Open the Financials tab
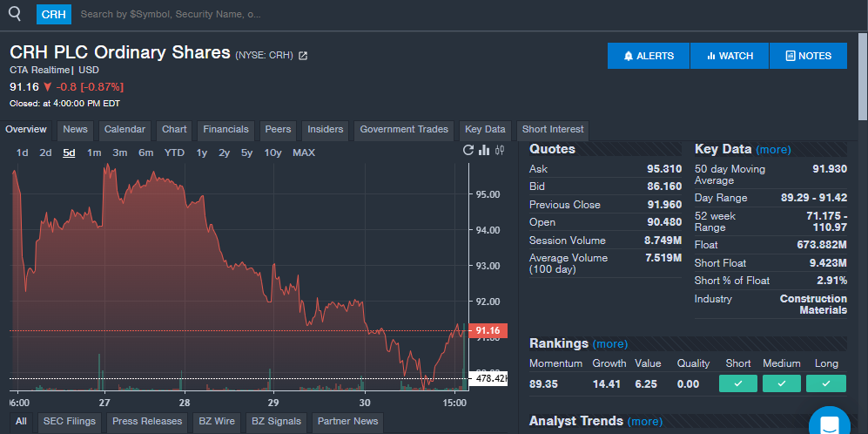 point(225,130)
